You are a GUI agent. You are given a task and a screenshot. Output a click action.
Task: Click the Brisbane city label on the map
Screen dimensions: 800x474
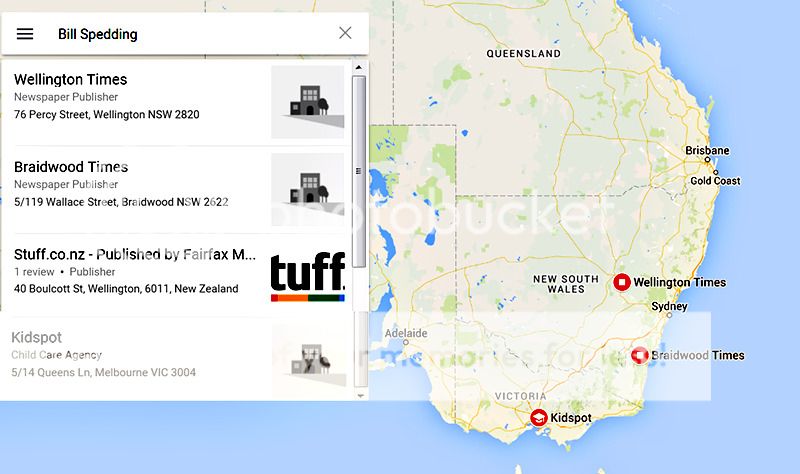pos(707,151)
